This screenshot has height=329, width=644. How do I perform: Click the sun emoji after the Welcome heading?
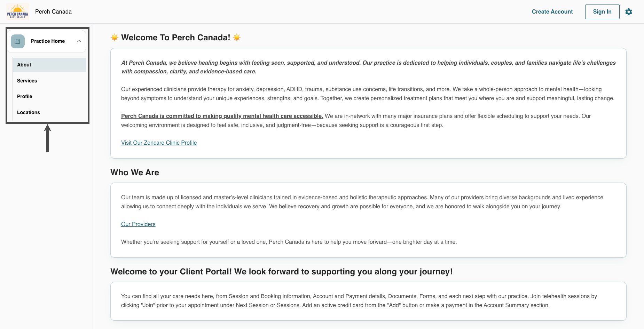pyautogui.click(x=237, y=38)
